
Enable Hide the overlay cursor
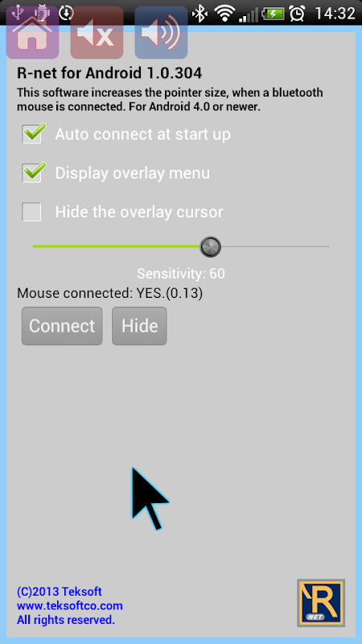point(31,212)
